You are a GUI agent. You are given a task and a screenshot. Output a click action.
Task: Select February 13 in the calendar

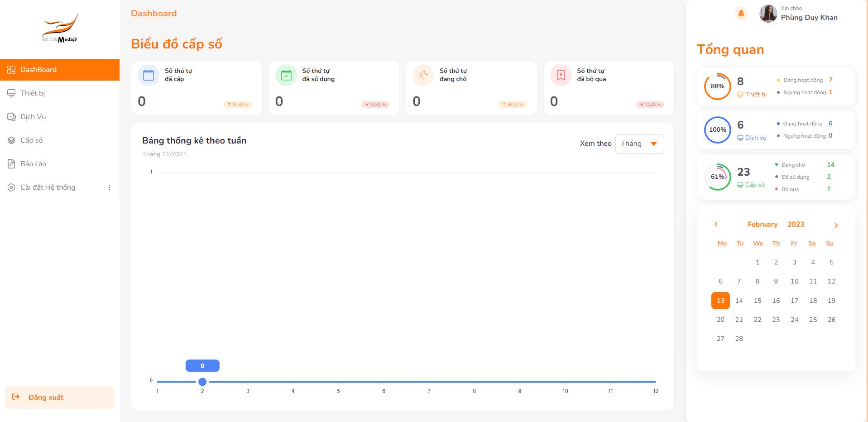[720, 301]
